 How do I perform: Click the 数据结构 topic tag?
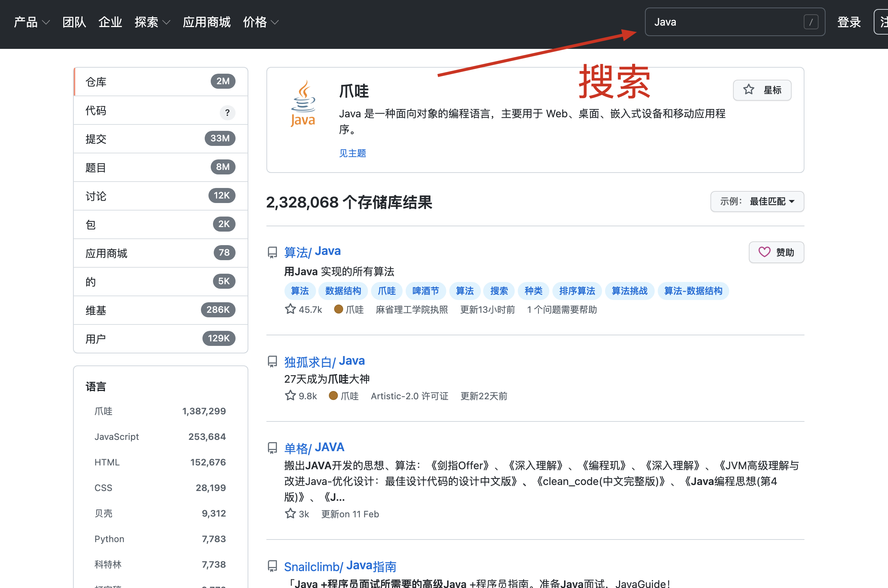click(343, 291)
